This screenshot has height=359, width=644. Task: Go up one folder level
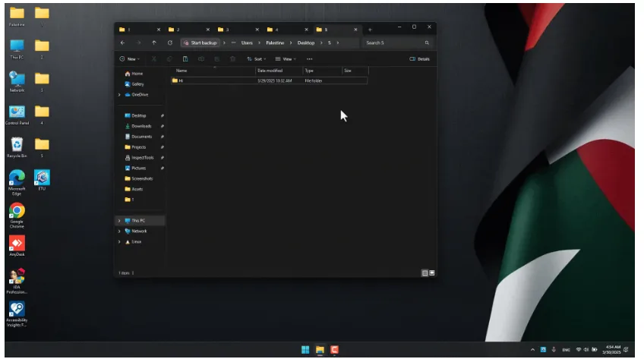point(154,43)
